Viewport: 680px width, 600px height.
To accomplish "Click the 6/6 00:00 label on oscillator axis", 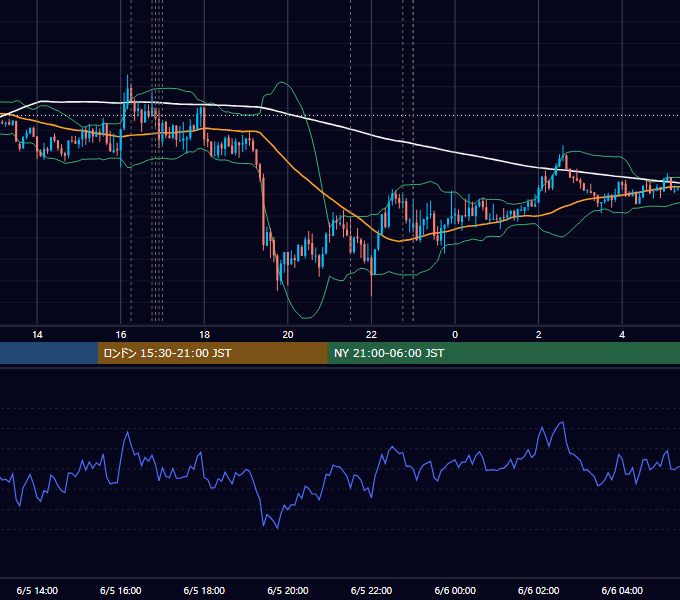I will [x=455, y=591].
